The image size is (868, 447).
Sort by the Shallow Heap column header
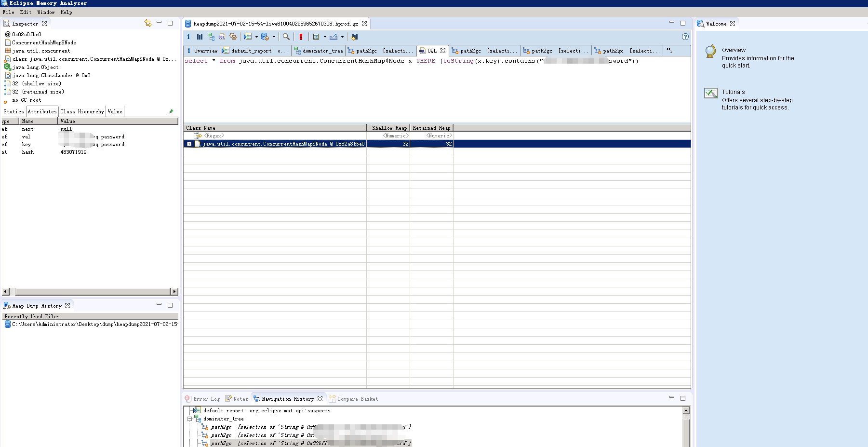pyautogui.click(x=388, y=128)
